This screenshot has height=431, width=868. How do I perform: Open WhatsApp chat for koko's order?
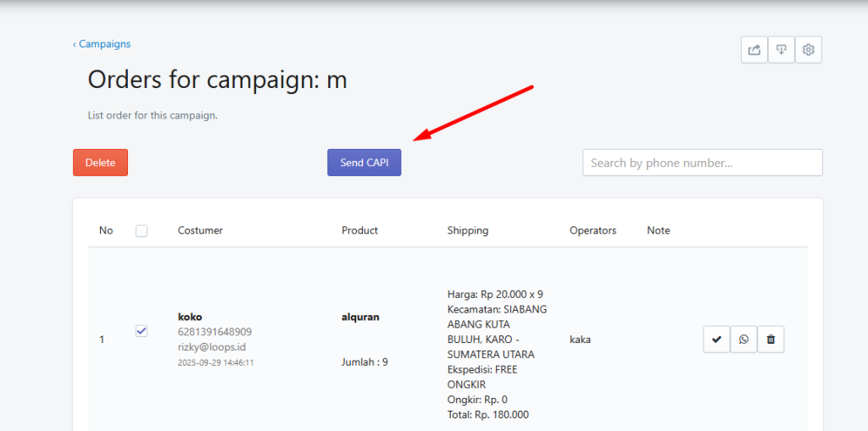743,340
